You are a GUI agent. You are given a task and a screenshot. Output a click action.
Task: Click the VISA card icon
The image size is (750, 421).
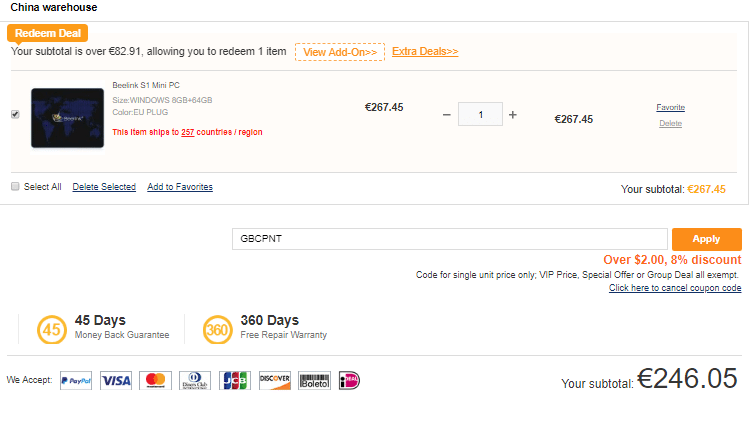pos(116,380)
